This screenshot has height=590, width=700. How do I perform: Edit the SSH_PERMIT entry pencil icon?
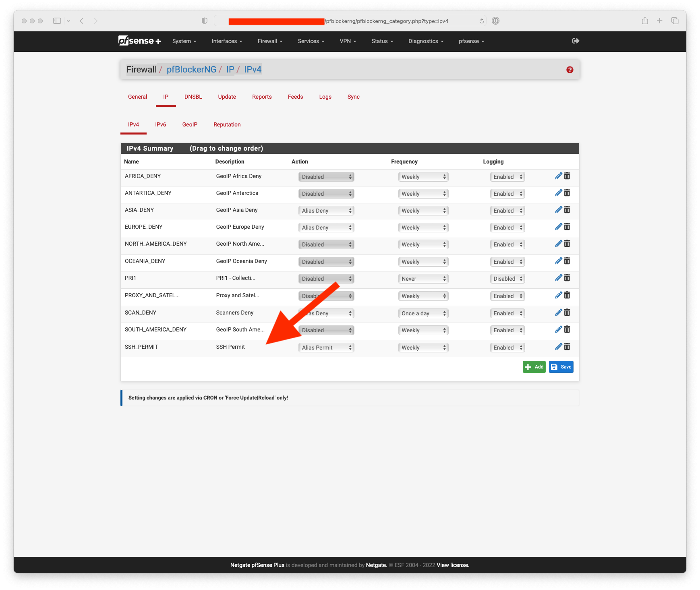pyautogui.click(x=558, y=347)
